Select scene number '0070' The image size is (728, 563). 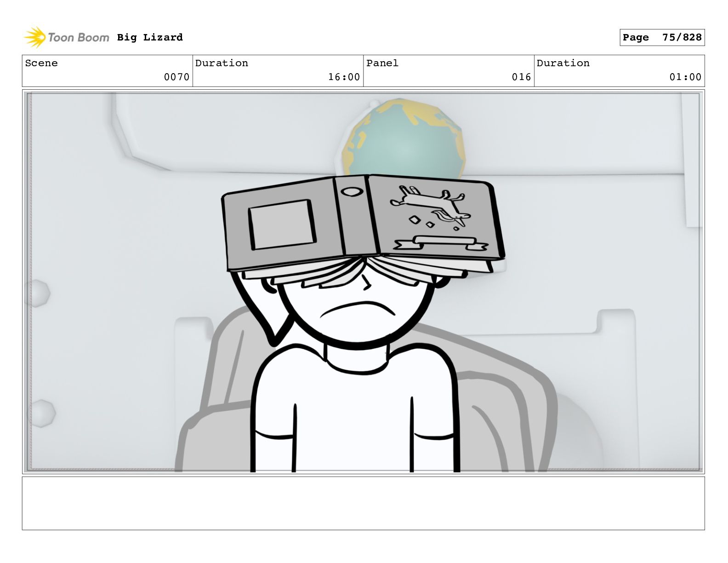point(176,77)
